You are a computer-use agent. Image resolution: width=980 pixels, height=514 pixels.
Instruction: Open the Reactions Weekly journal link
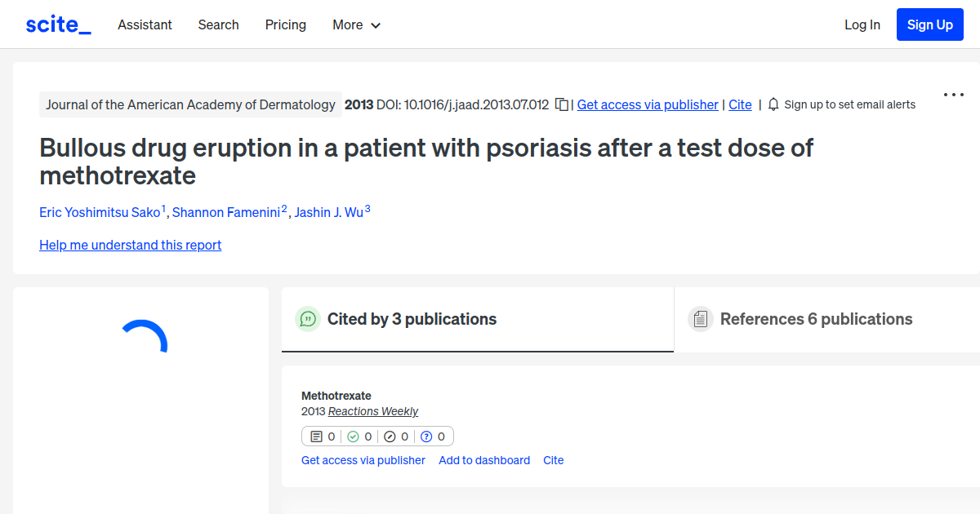pyautogui.click(x=373, y=411)
